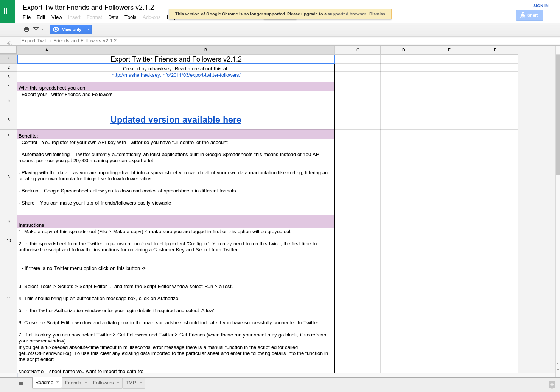Switch to the TMP sheet tab

point(131,383)
